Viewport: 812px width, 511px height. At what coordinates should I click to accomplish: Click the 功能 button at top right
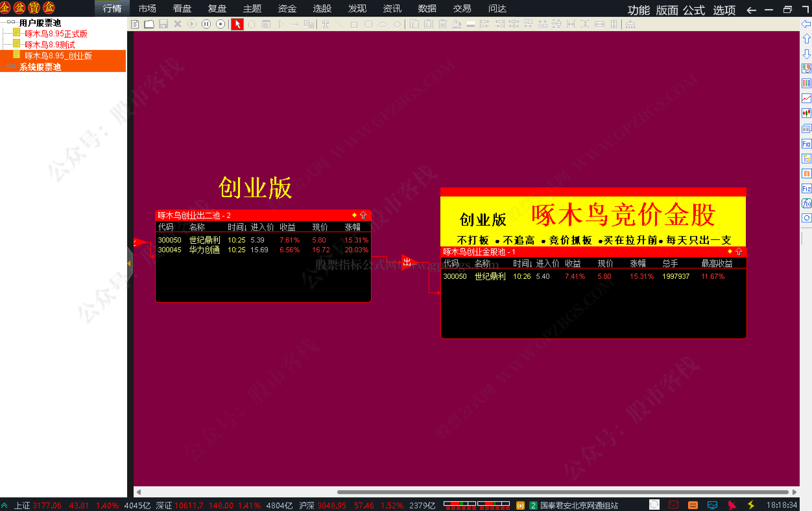tap(639, 10)
